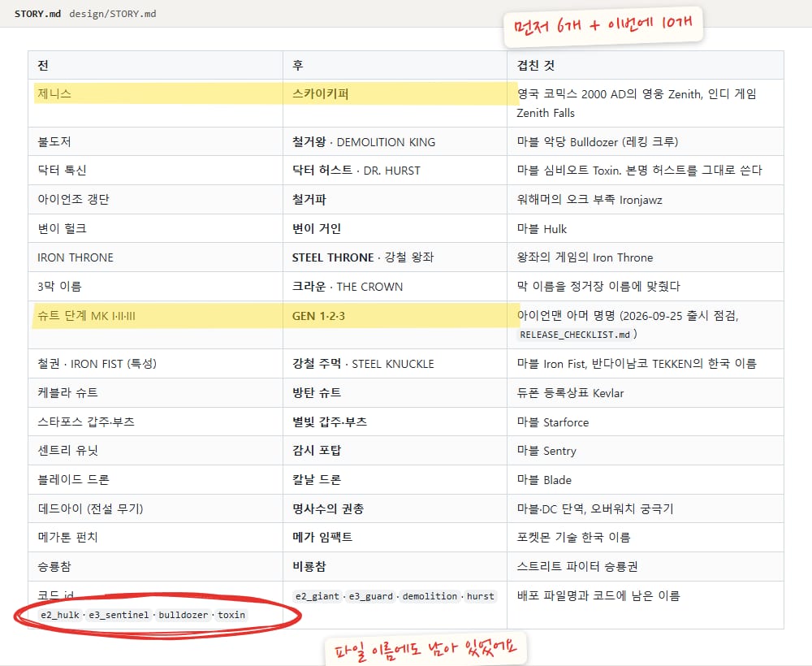The width and height of the screenshot is (812, 666).
Task: Click the e2_giant code id
Action: pyautogui.click(x=317, y=596)
